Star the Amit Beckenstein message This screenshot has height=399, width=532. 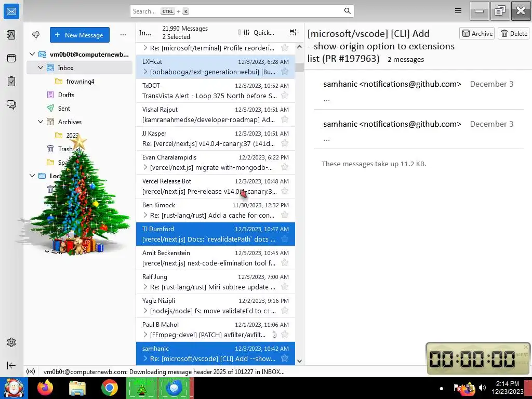pos(285,263)
